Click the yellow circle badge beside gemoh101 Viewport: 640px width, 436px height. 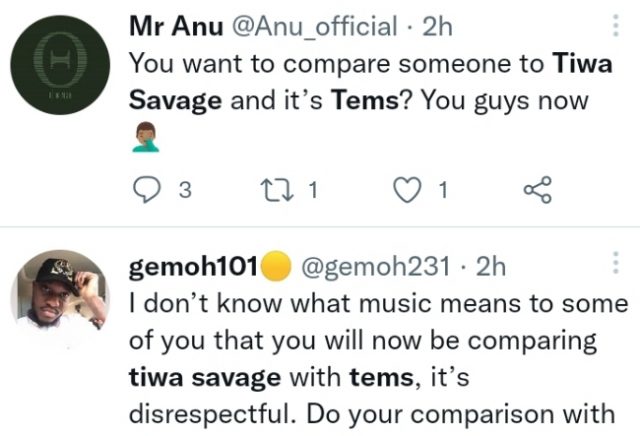tap(275, 266)
